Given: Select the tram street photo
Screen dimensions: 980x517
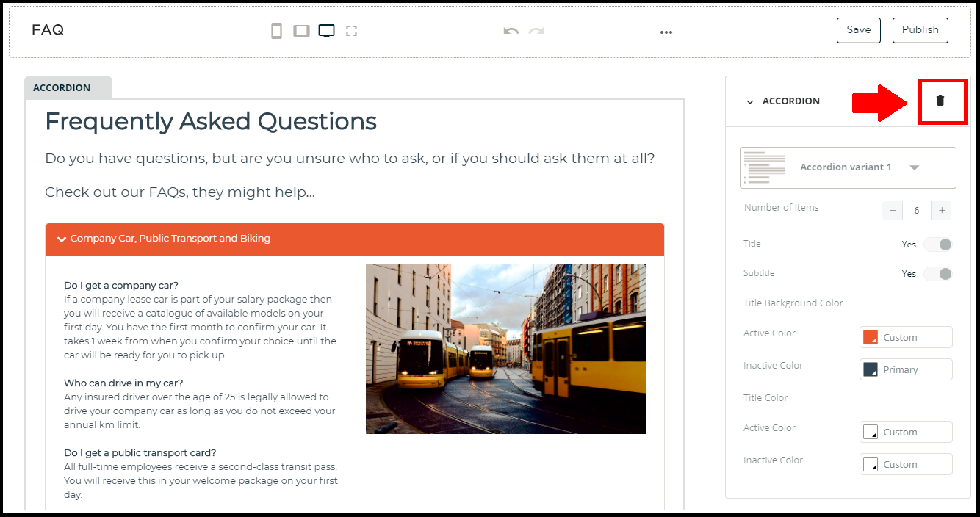Looking at the screenshot, I should coord(505,349).
